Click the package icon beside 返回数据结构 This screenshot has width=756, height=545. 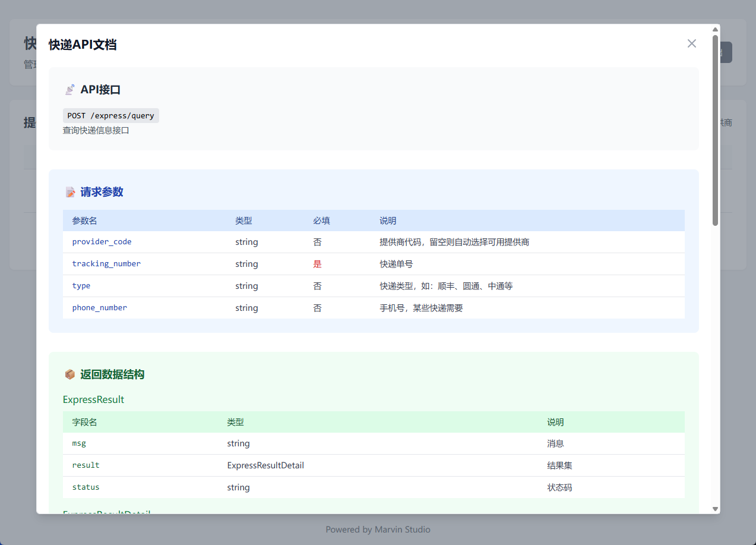tap(70, 374)
